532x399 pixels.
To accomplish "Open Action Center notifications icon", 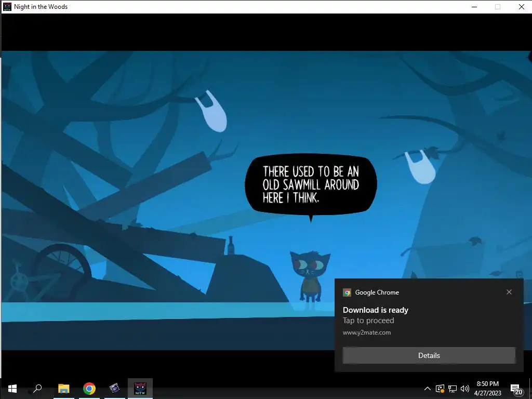I will tap(516, 389).
